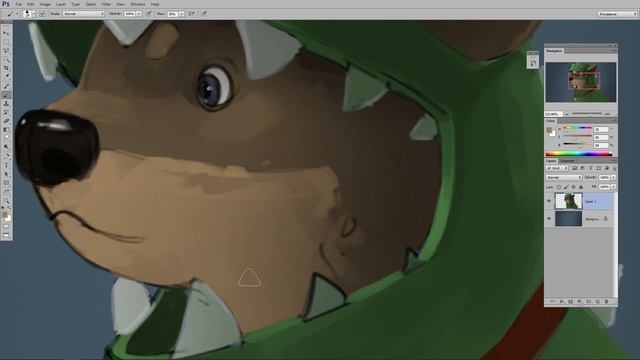Create a new group icon
The width and height of the screenshot is (640, 360).
pyautogui.click(x=589, y=302)
